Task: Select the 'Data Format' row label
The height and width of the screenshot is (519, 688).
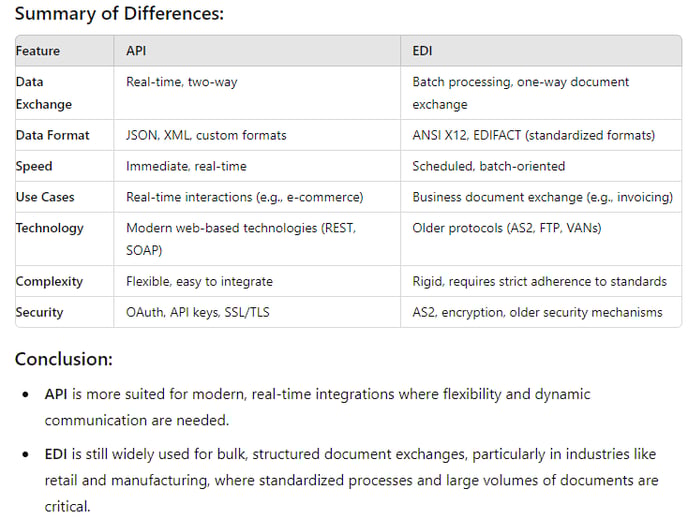Action: click(x=52, y=135)
